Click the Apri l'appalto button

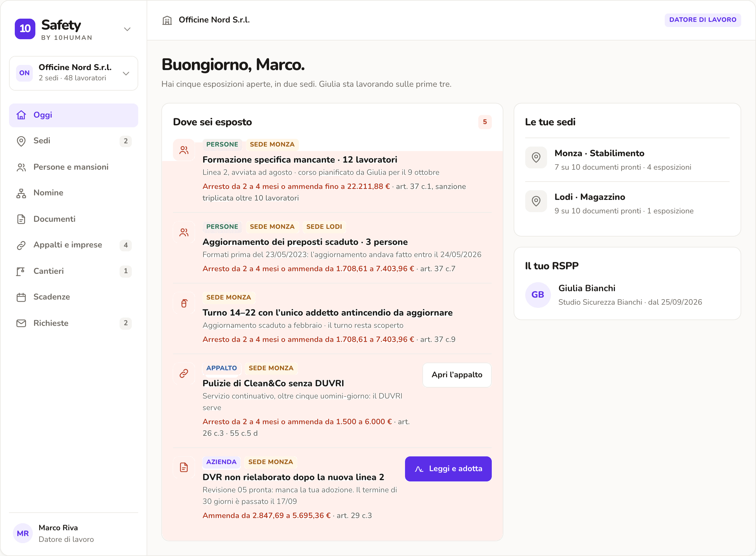coord(457,375)
